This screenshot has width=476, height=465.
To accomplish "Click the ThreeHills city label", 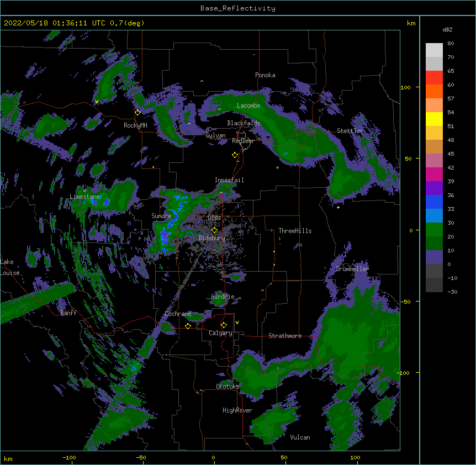I will [x=295, y=231].
